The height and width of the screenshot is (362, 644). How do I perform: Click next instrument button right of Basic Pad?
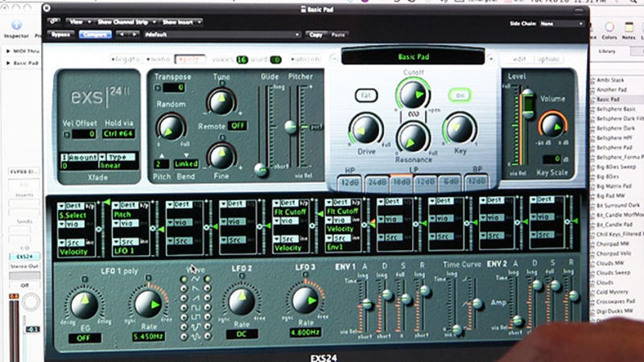point(490,59)
